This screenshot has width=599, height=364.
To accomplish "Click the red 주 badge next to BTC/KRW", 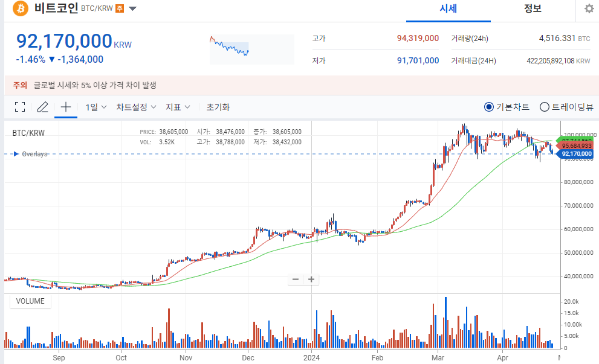I will click(119, 8).
